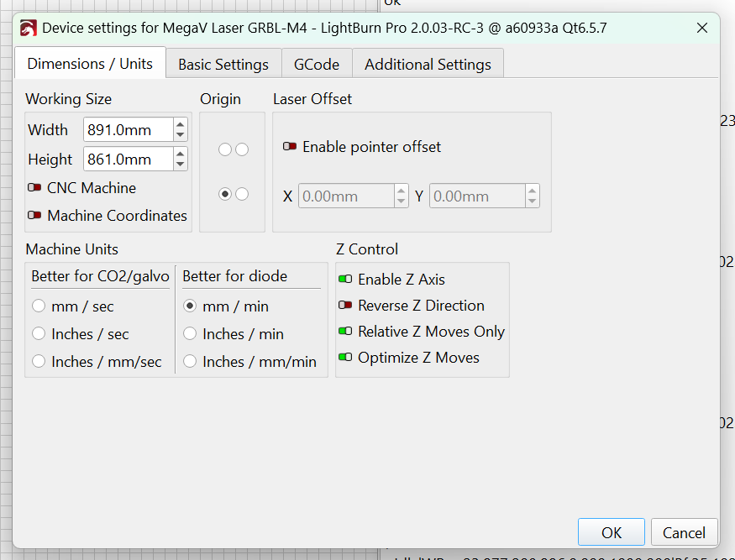735x560 pixels.
Task: Turn on Enable pointer offset
Action: (x=290, y=147)
